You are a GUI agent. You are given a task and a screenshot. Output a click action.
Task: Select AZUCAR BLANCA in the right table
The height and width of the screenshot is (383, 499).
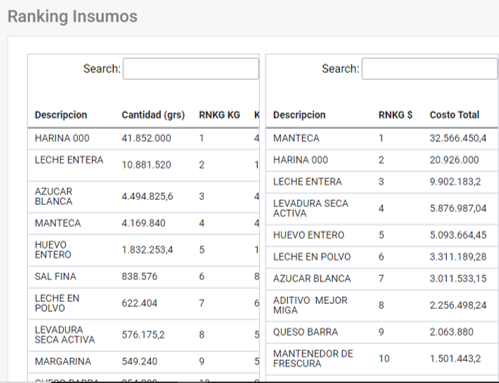(x=312, y=279)
